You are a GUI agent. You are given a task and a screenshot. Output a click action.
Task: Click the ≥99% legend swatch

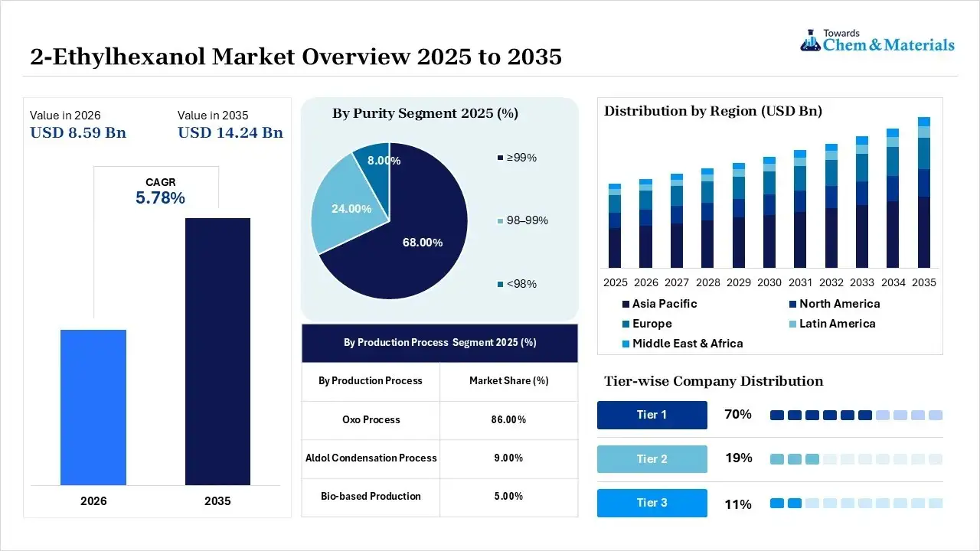click(501, 158)
